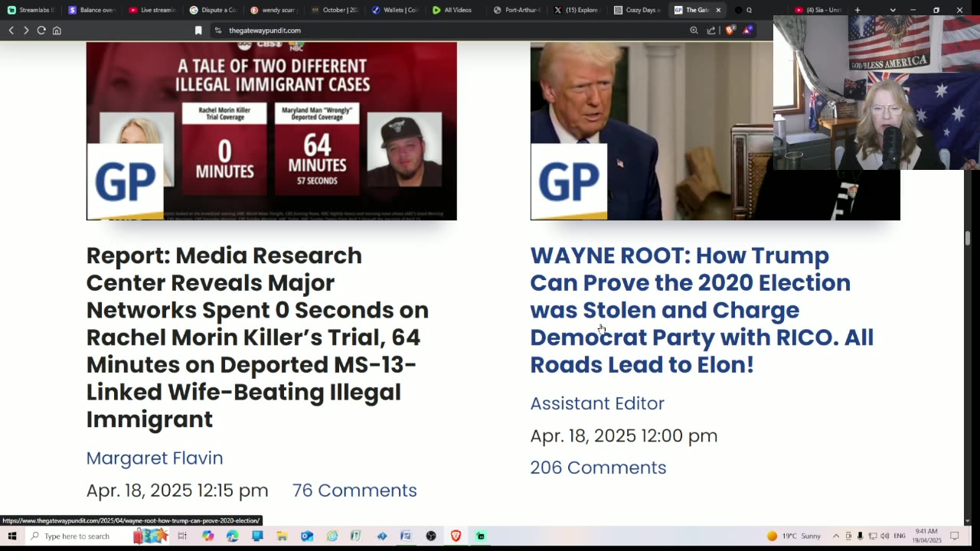Show hidden system tray icons
The width and height of the screenshot is (980, 551).
point(836,536)
